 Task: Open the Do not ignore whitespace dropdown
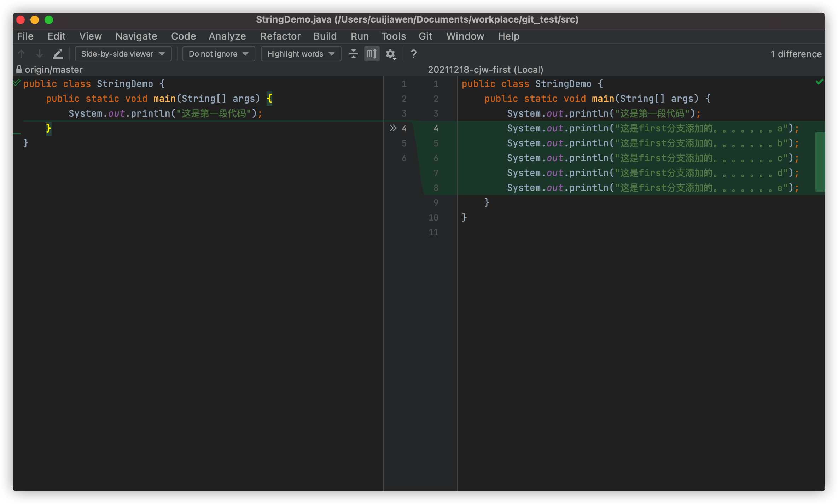tap(219, 54)
